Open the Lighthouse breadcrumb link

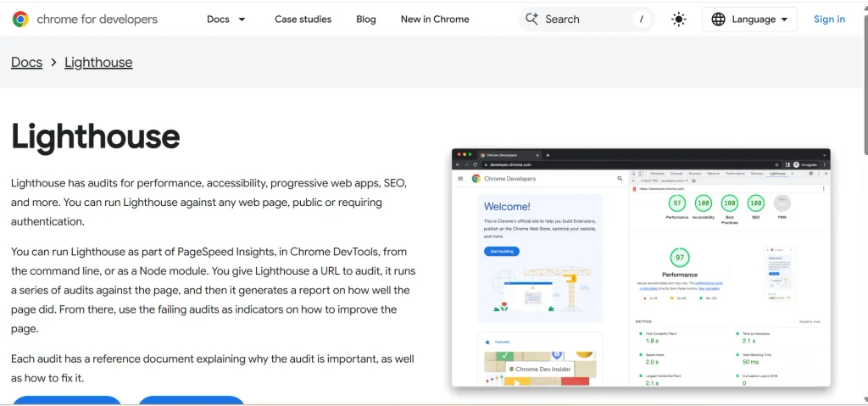click(98, 62)
